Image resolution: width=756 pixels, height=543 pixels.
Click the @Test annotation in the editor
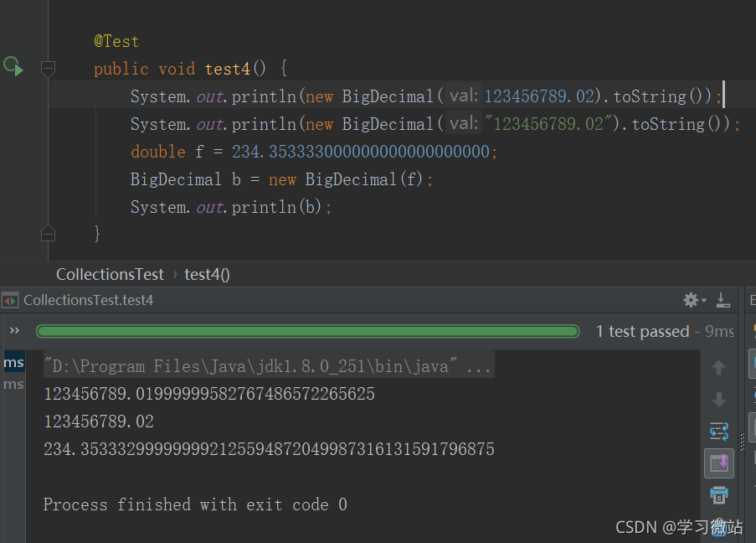tap(116, 41)
